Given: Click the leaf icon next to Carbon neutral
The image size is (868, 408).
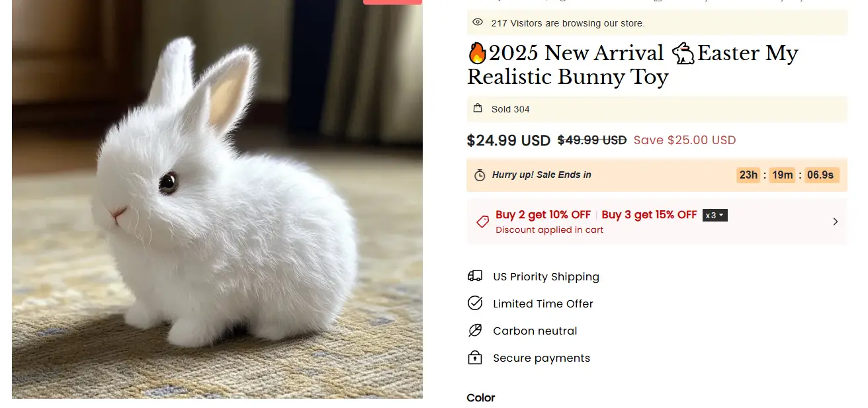Looking at the screenshot, I should (x=474, y=330).
